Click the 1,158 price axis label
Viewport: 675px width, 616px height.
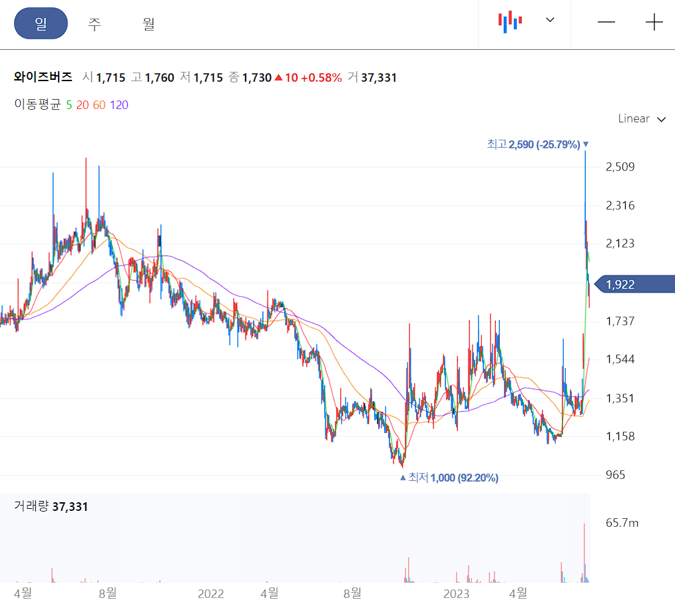click(620, 436)
